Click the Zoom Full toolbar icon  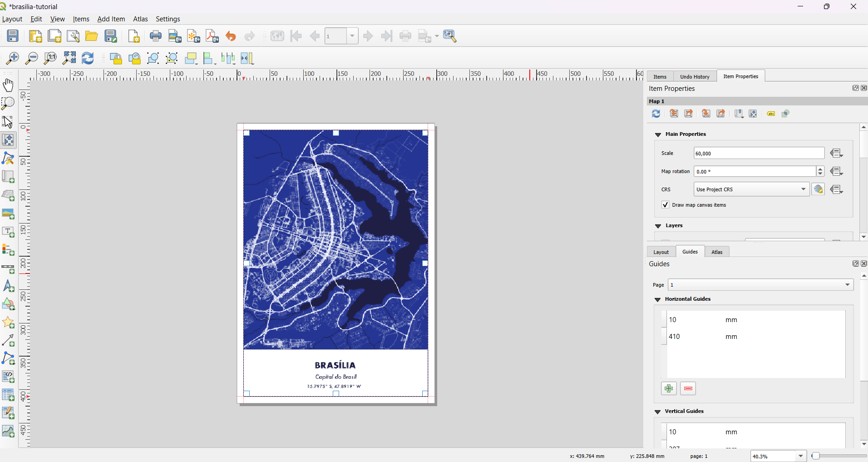[x=69, y=58]
